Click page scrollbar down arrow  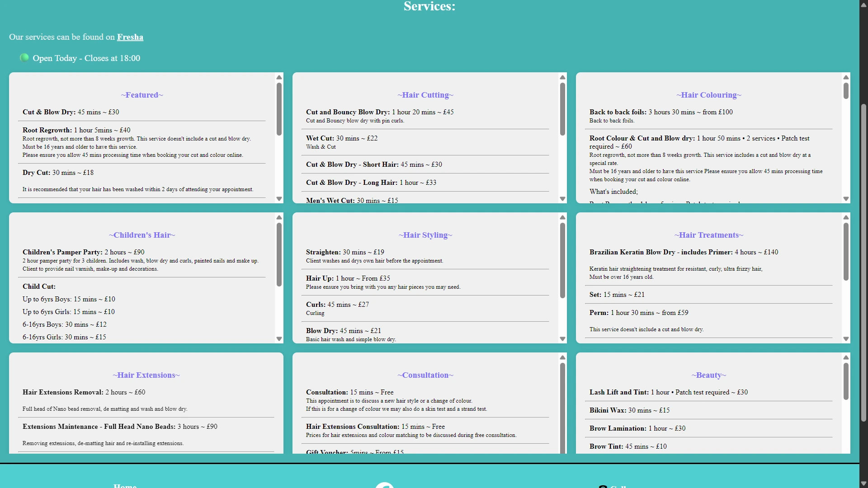[863, 483]
